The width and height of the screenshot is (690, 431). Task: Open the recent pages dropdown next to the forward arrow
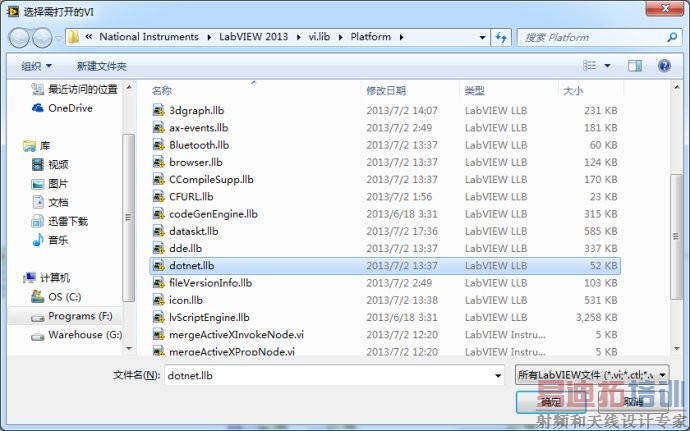pos(59,38)
